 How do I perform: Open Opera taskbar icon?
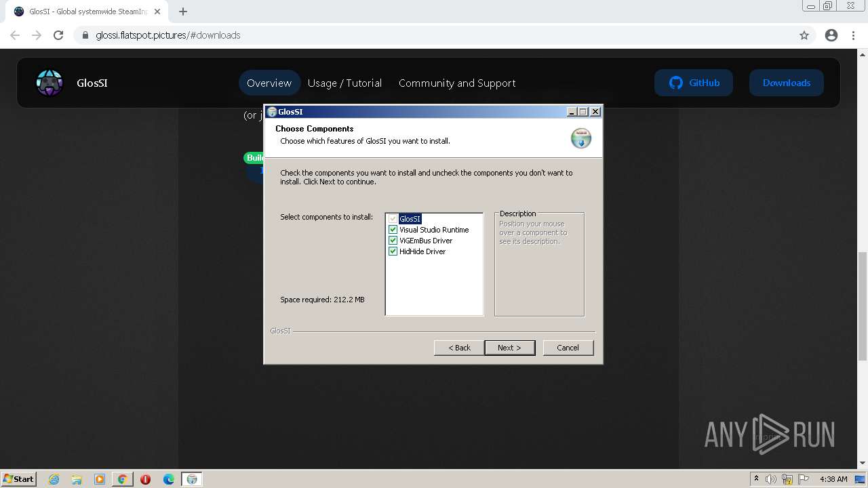tap(145, 479)
